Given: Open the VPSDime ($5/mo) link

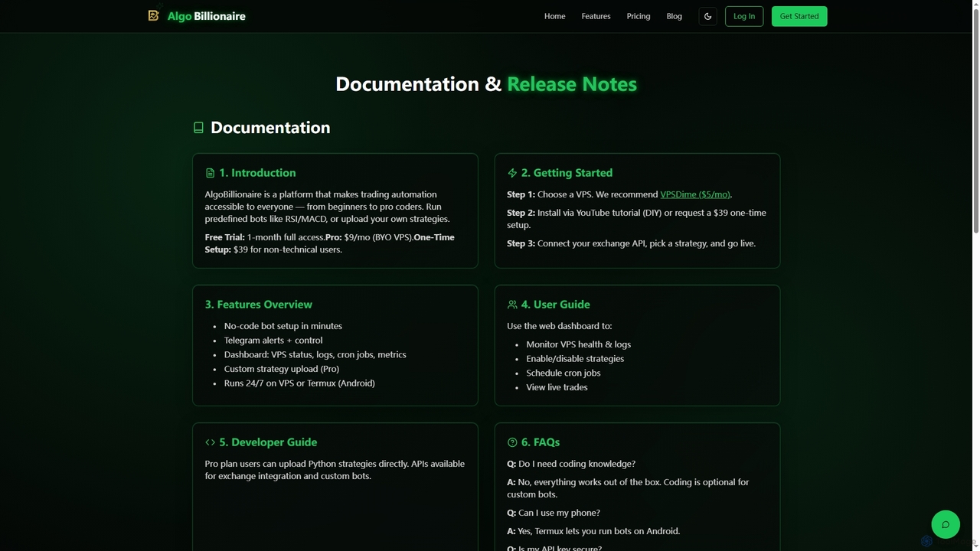Looking at the screenshot, I should coord(695,194).
